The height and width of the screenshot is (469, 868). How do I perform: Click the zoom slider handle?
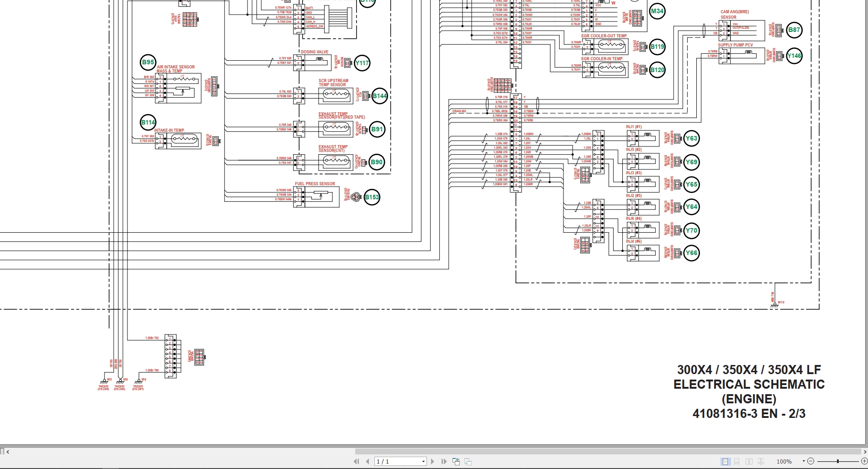pos(838,462)
